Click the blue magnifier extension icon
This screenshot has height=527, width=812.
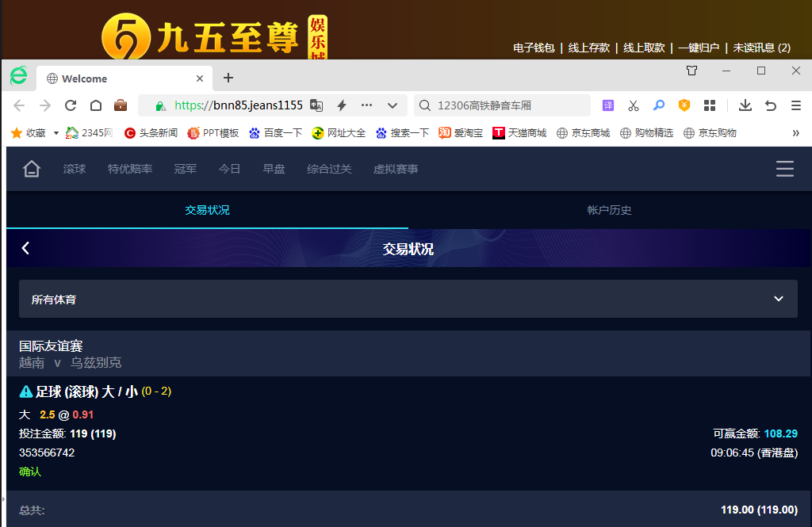(659, 105)
